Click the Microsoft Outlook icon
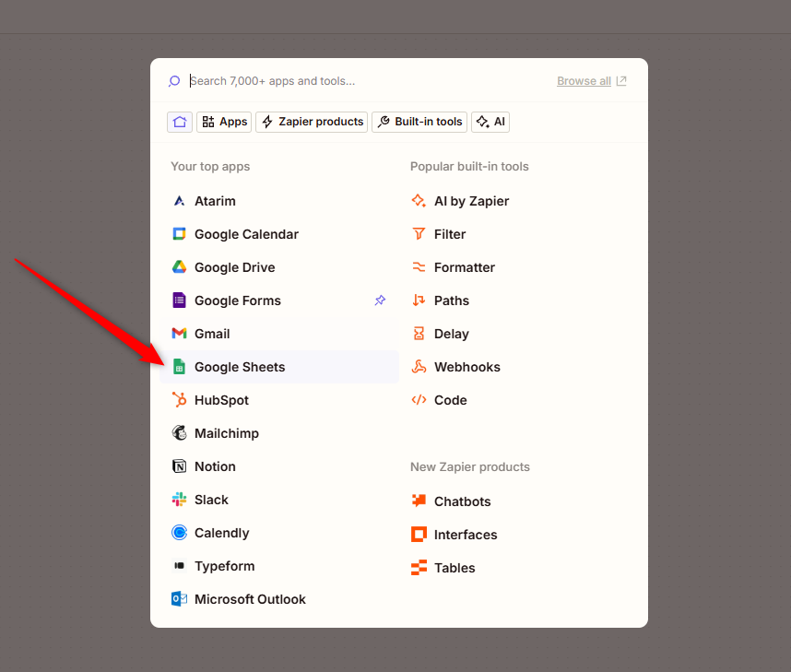Image resolution: width=791 pixels, height=672 pixels. (x=179, y=599)
